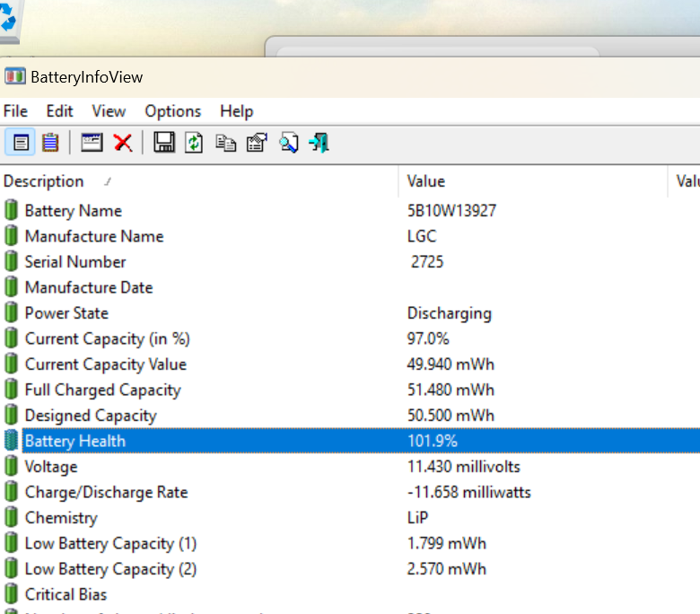This screenshot has width=700, height=614.
Task: Click the 50.500 mWh value
Action: coord(451,415)
